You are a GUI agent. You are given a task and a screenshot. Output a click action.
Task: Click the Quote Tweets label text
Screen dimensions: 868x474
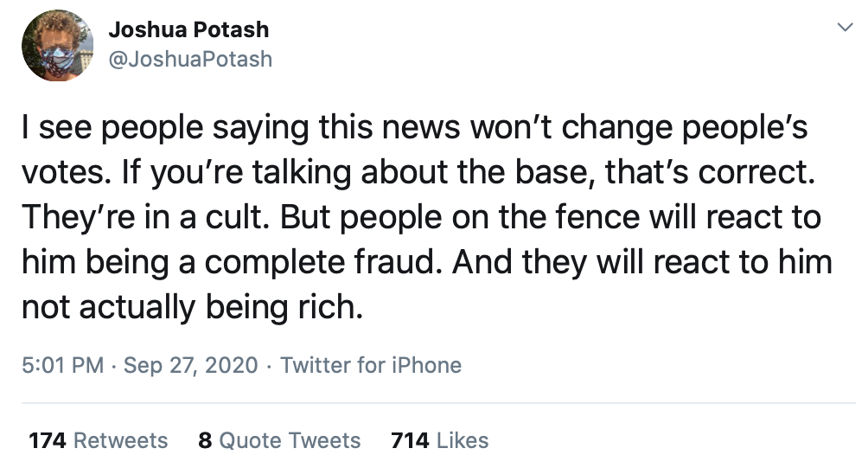point(290,440)
